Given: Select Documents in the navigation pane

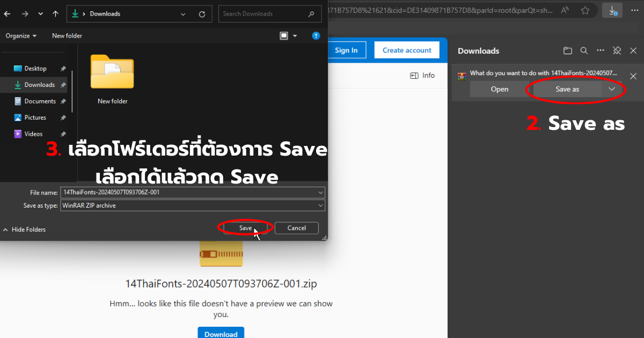Looking at the screenshot, I should point(40,101).
